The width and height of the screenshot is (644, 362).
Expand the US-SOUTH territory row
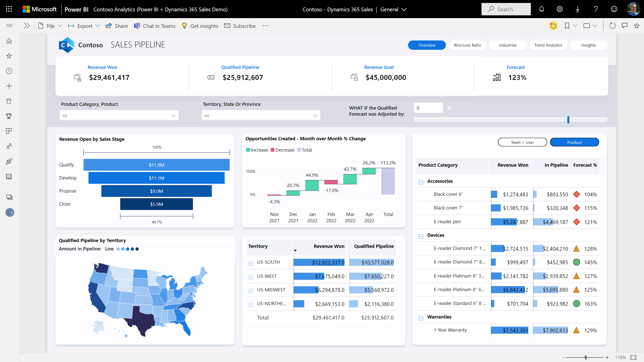point(251,263)
